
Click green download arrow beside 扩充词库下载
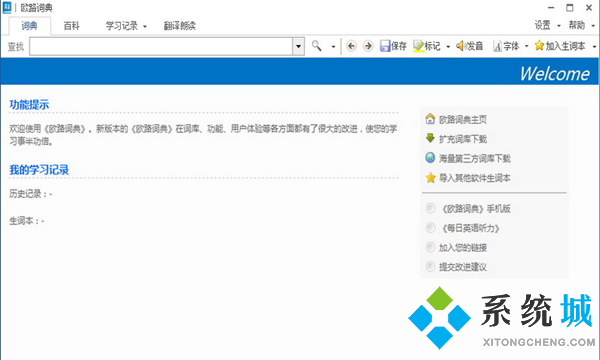430,138
